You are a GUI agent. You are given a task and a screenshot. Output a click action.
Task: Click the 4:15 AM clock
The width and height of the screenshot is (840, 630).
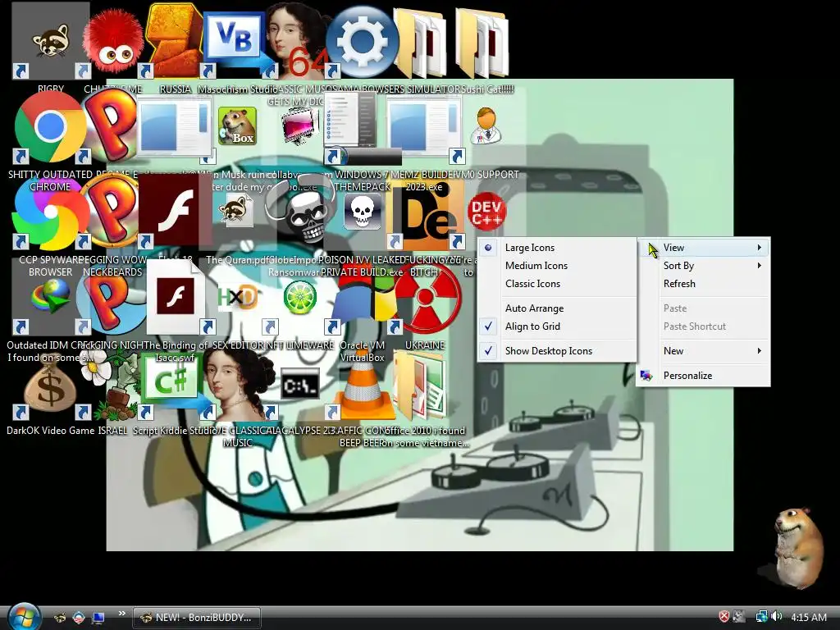pyautogui.click(x=808, y=617)
